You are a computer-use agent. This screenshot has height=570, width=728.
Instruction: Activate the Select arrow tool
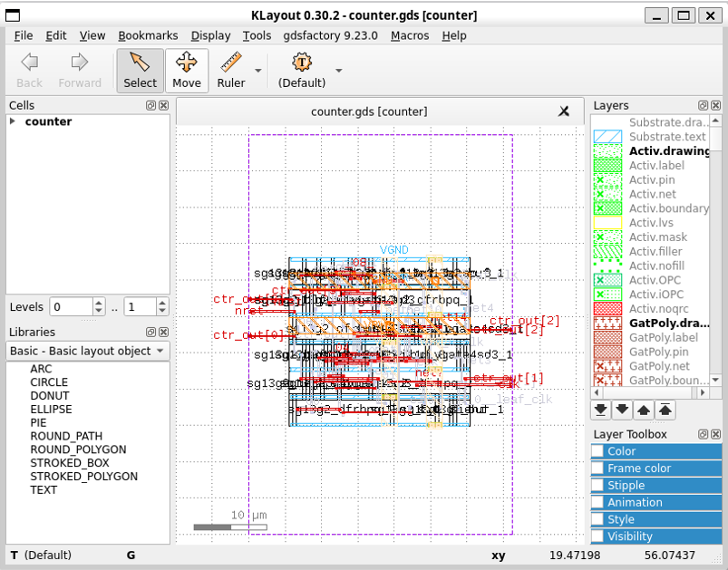click(x=140, y=71)
